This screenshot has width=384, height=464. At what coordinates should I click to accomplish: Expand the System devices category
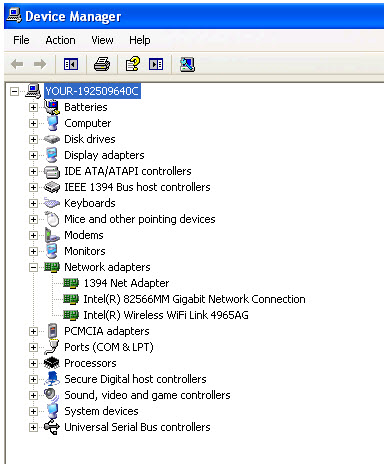tap(33, 411)
